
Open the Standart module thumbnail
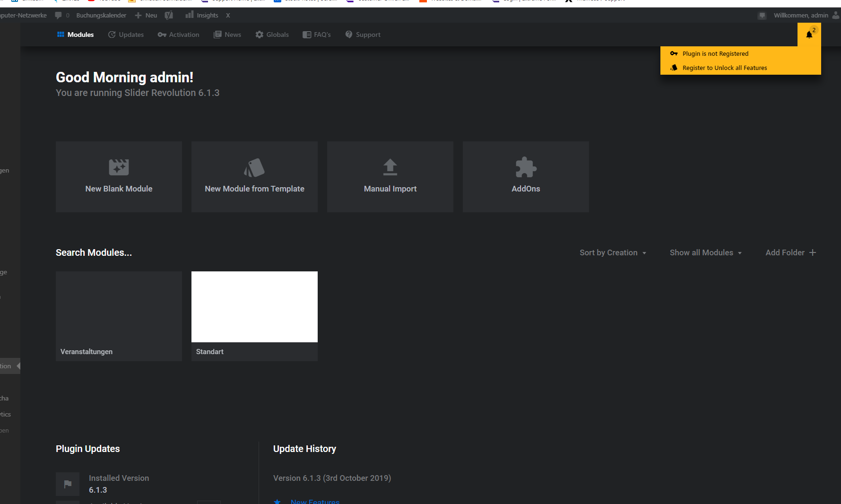pyautogui.click(x=254, y=307)
